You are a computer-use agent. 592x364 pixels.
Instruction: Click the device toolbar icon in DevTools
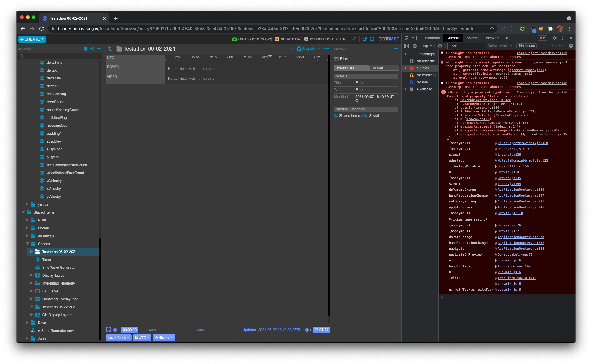point(414,38)
